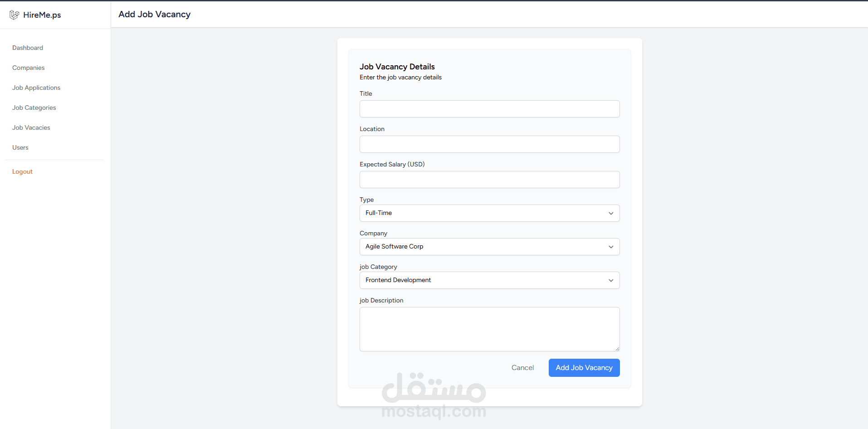Click the Type dropdown chevron arrow

[x=611, y=213]
